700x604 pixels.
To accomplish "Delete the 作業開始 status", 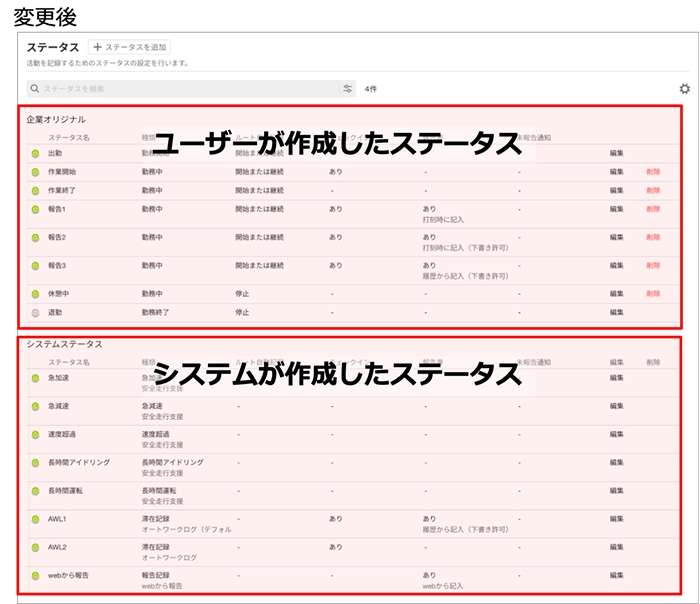I will click(653, 172).
